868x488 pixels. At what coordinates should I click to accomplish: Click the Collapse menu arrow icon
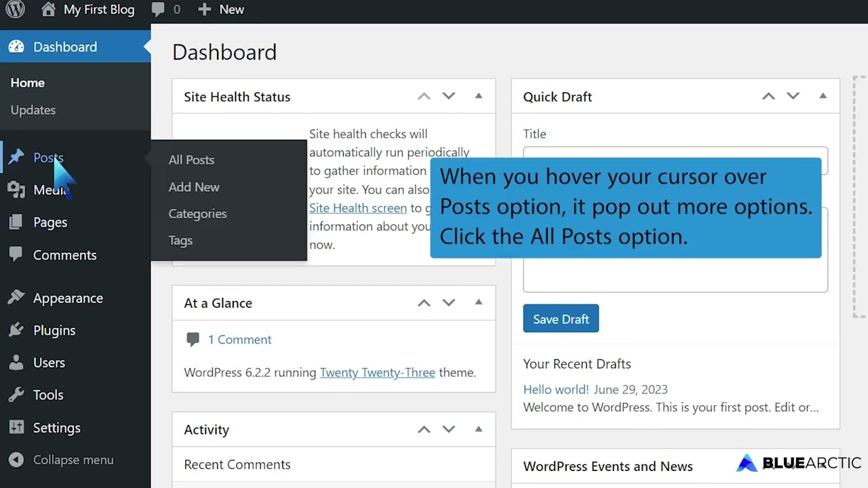click(16, 460)
